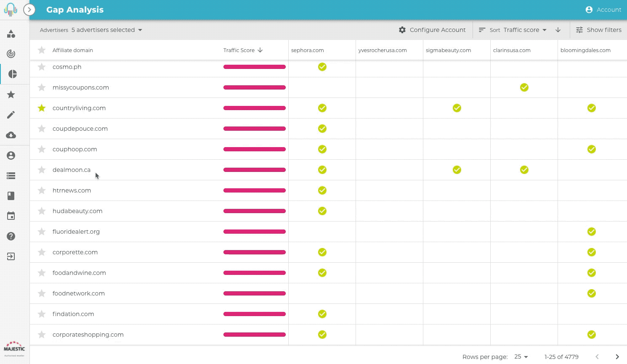Click the help question mark sidebar icon
The height and width of the screenshot is (364, 627).
tap(11, 236)
